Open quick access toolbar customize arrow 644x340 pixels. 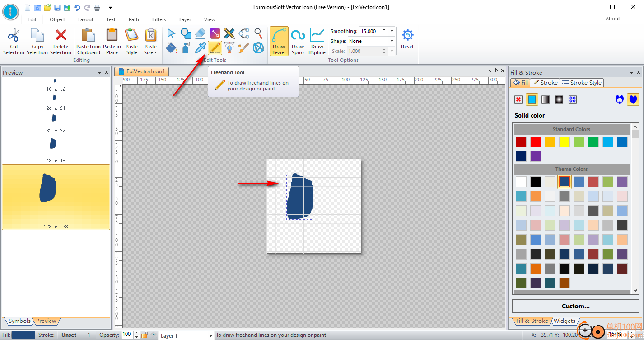(x=111, y=7)
